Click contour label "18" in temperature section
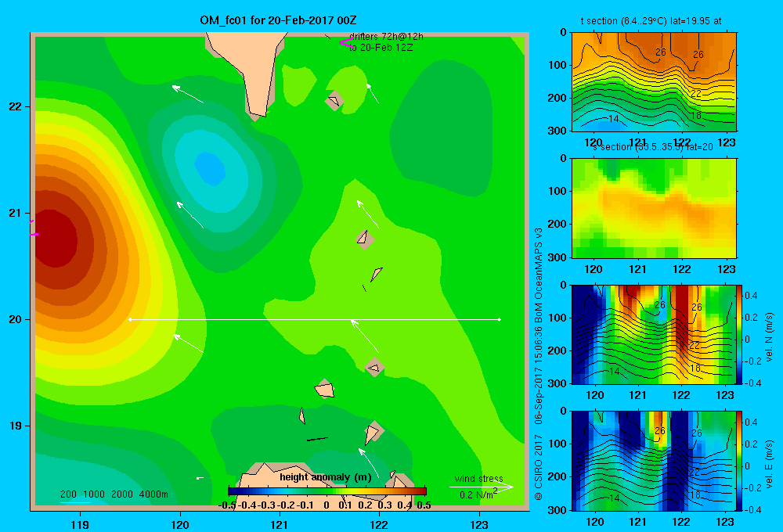 [x=695, y=115]
